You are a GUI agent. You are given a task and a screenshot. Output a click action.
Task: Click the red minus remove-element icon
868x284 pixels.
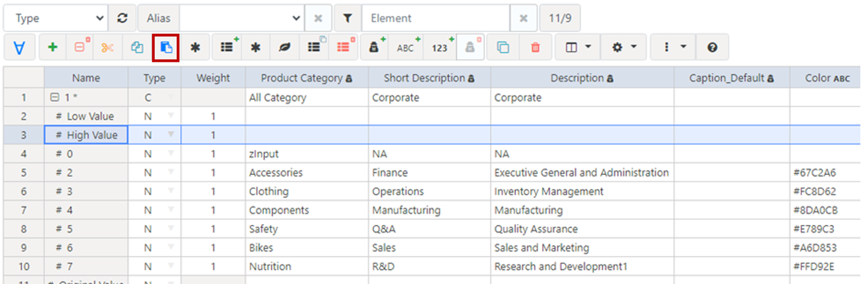(81, 47)
